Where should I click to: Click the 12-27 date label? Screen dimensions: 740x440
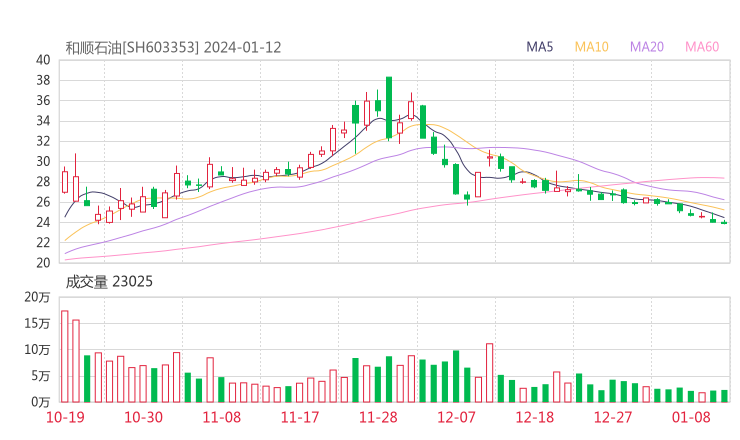point(613,417)
